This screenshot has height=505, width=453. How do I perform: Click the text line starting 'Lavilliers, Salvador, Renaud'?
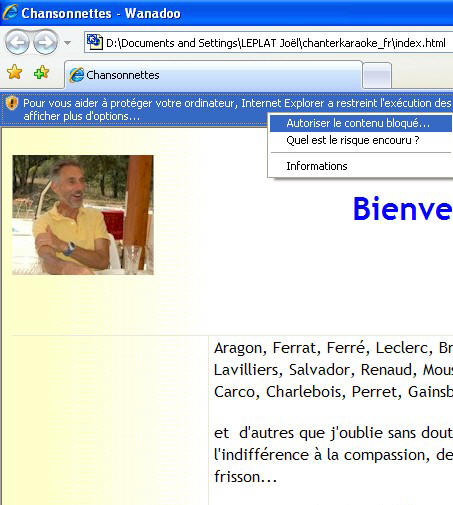pos(333,370)
